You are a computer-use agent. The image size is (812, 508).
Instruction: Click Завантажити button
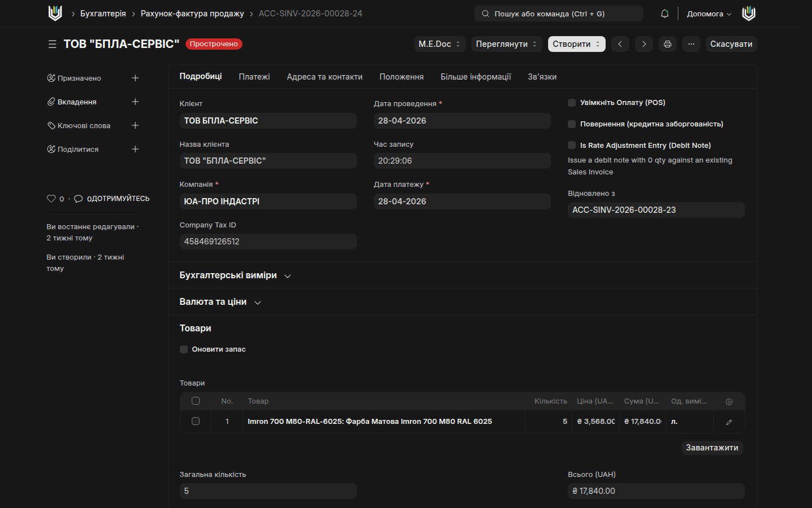[x=712, y=448]
